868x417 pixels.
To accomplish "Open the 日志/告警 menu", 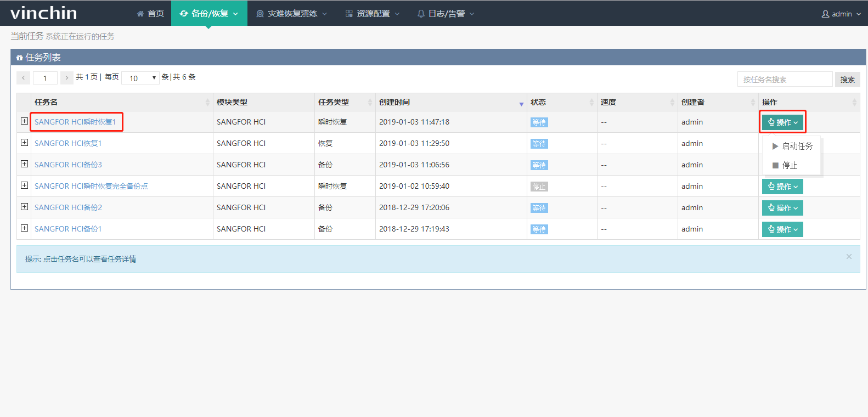I will (x=446, y=13).
